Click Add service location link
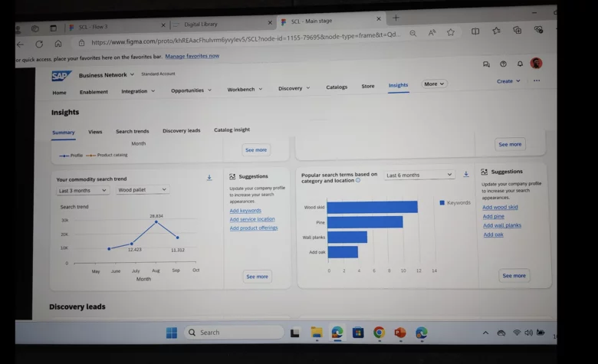 (252, 219)
